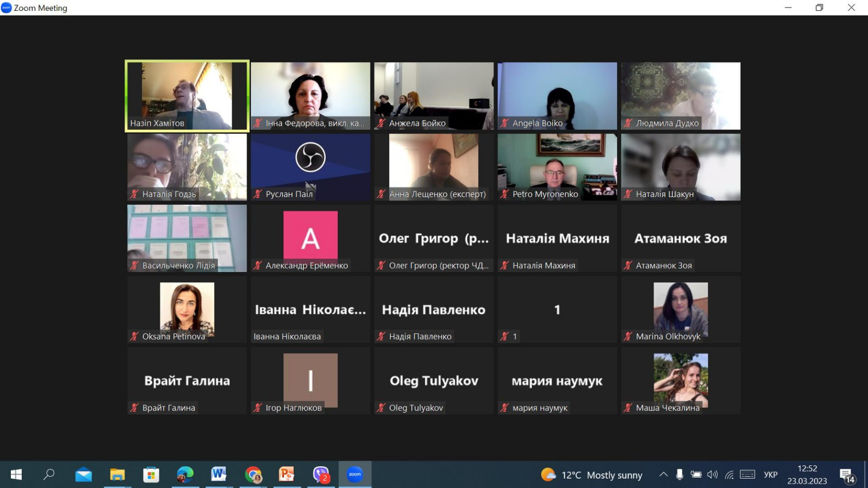Select the Олег Григор (ректор) participant tile
The width and height of the screenshot is (868, 488).
coord(434,238)
